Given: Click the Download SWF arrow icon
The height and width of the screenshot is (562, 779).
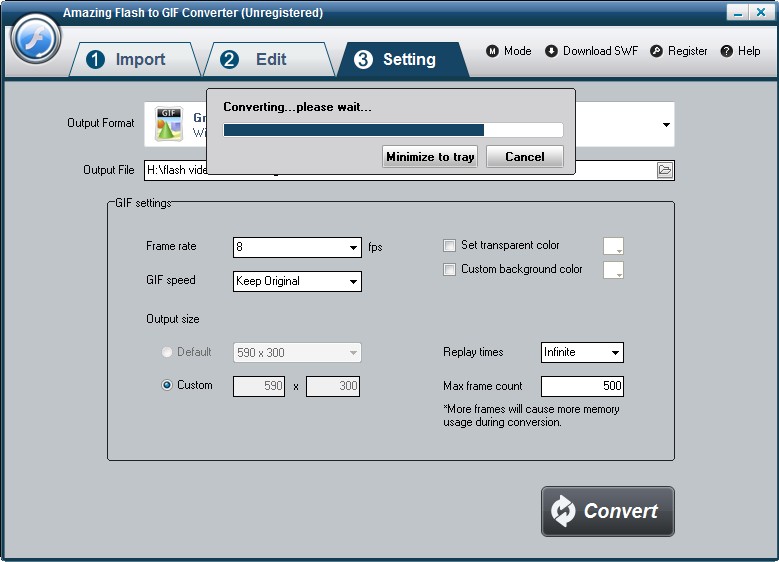Looking at the screenshot, I should tap(551, 51).
